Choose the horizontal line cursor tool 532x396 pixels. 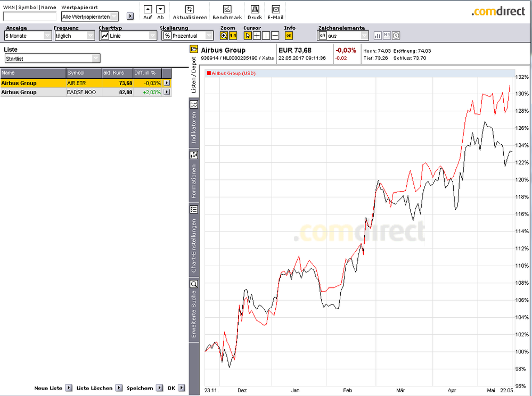[275, 36]
